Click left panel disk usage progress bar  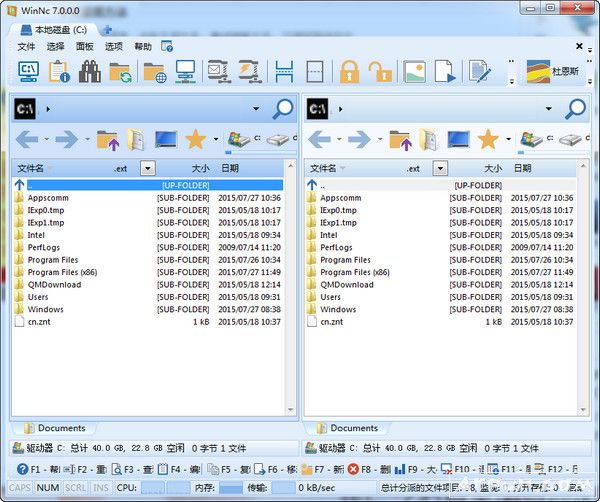(x=261, y=152)
